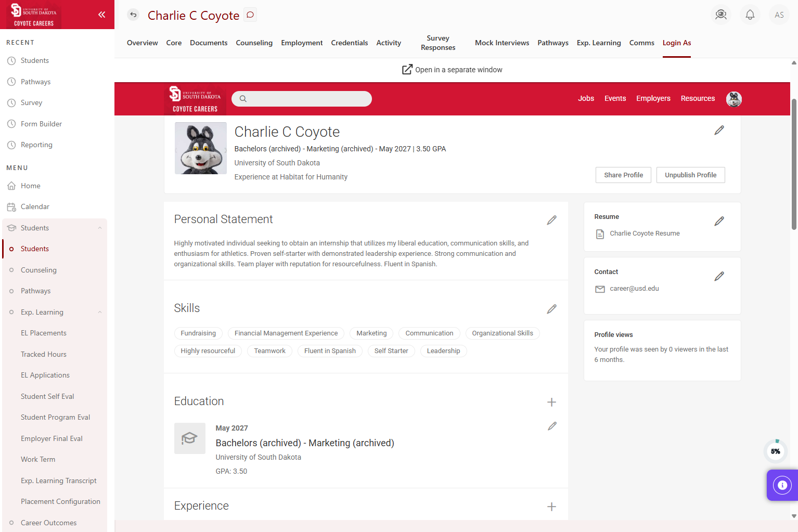The width and height of the screenshot is (798, 532).
Task: Open Calendar in sidebar menu
Action: click(35, 206)
